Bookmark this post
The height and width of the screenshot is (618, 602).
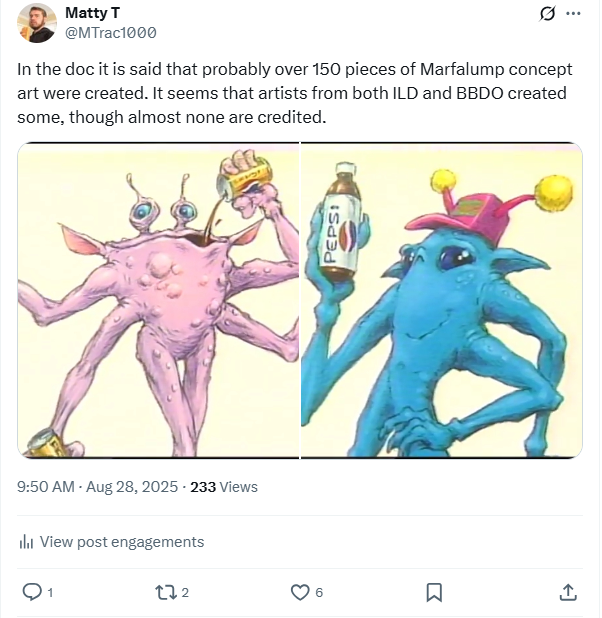tap(434, 592)
